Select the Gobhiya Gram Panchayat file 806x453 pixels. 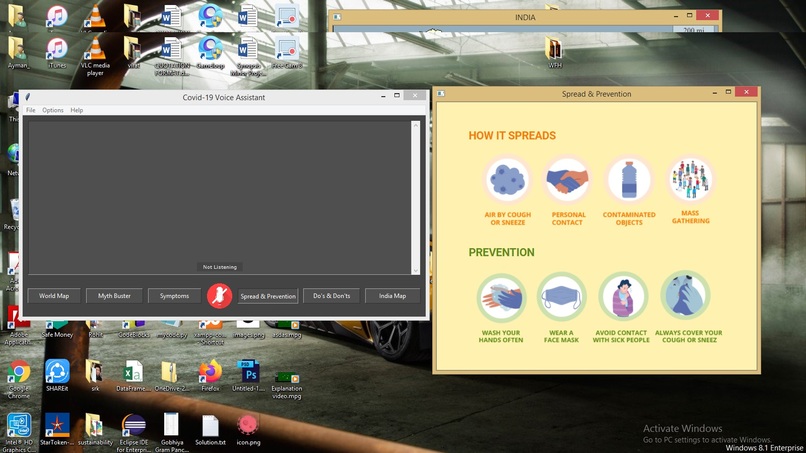point(172,432)
